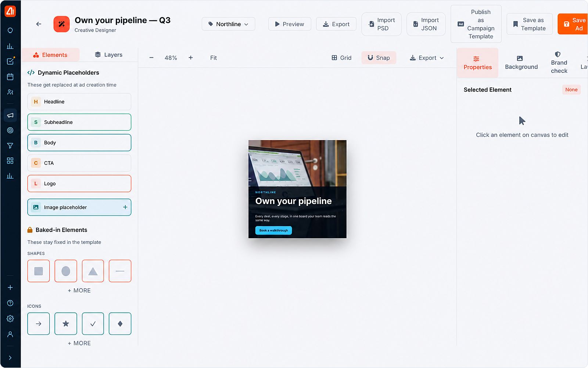Image resolution: width=588 pixels, height=368 pixels.
Task: Open the calendar icon in the left sidebar
Action: pyautogui.click(x=10, y=77)
